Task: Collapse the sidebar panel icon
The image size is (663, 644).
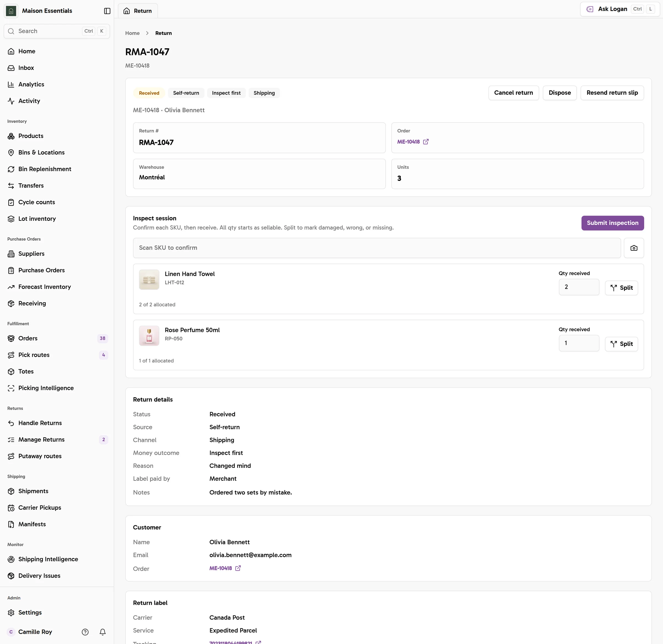Action: coord(107,11)
